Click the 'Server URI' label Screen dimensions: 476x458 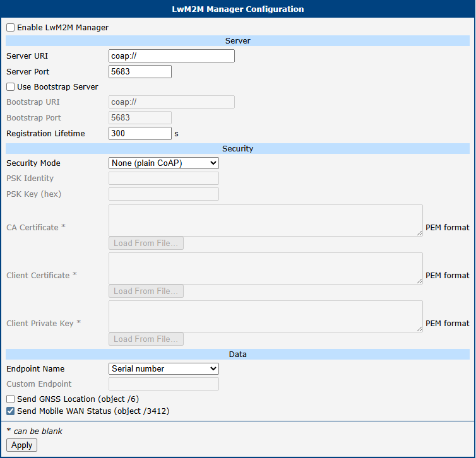click(27, 56)
